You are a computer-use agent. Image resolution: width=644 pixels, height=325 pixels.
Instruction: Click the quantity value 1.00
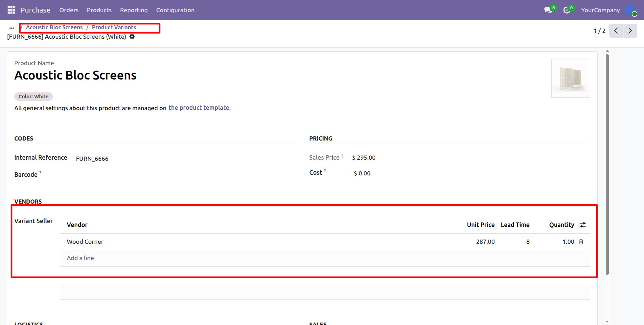click(568, 242)
